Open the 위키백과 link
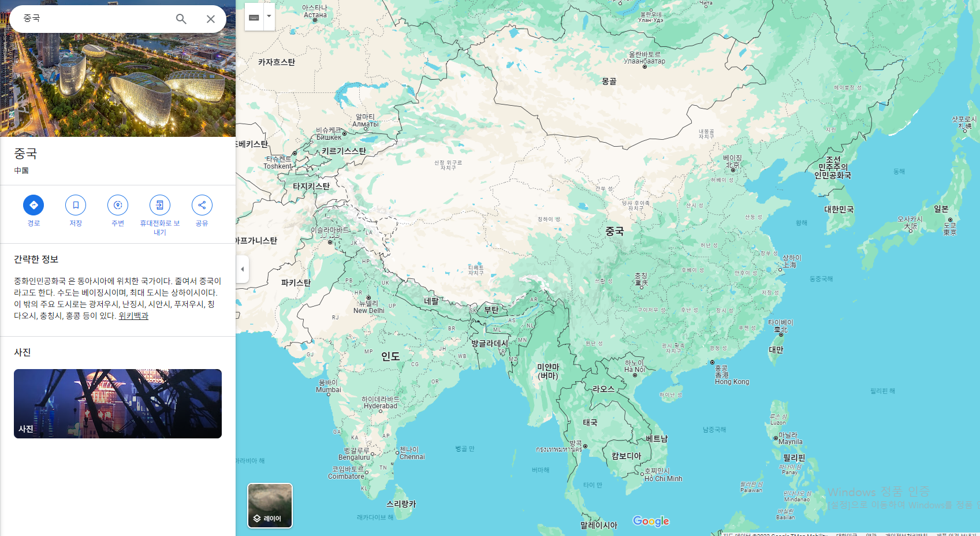The height and width of the screenshot is (536, 980). pyautogui.click(x=133, y=316)
